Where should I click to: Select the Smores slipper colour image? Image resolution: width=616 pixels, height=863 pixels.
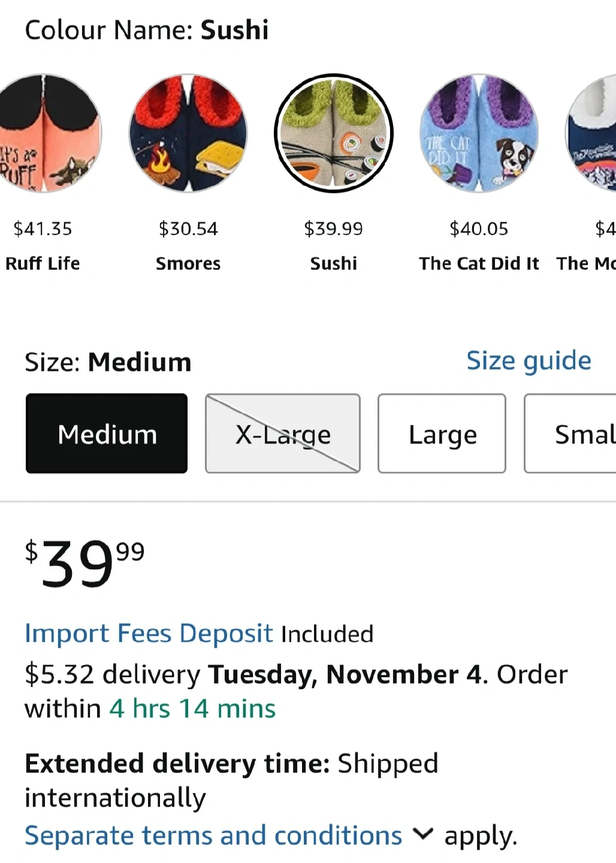pos(188,133)
